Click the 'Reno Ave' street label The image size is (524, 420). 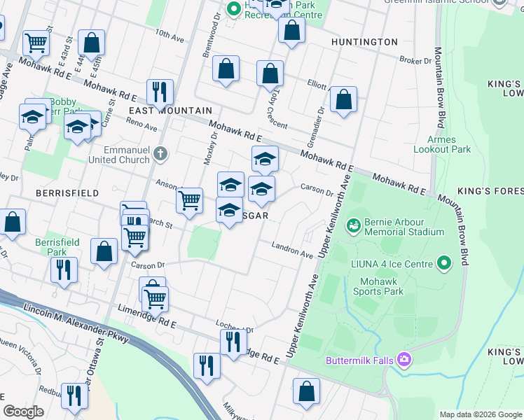tap(142, 124)
